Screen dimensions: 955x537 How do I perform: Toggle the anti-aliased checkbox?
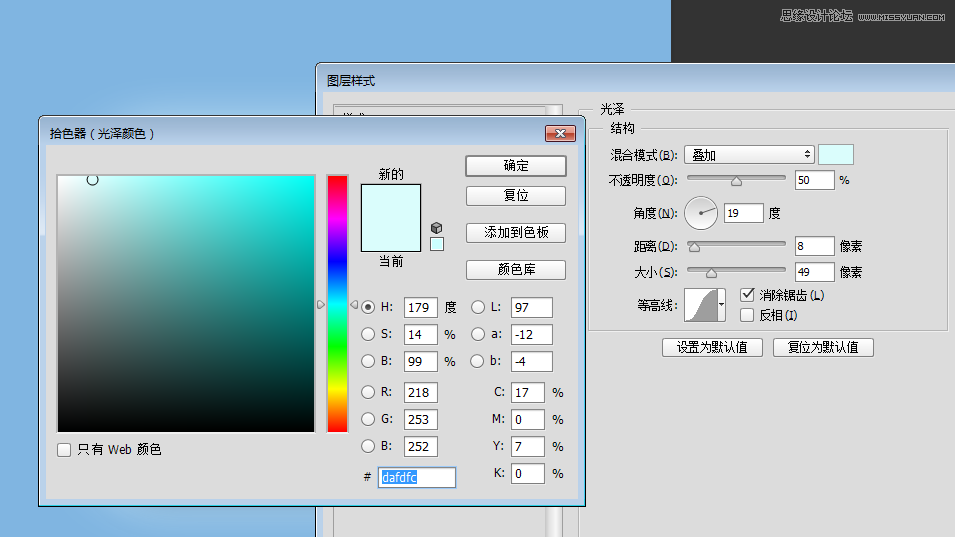tap(746, 295)
